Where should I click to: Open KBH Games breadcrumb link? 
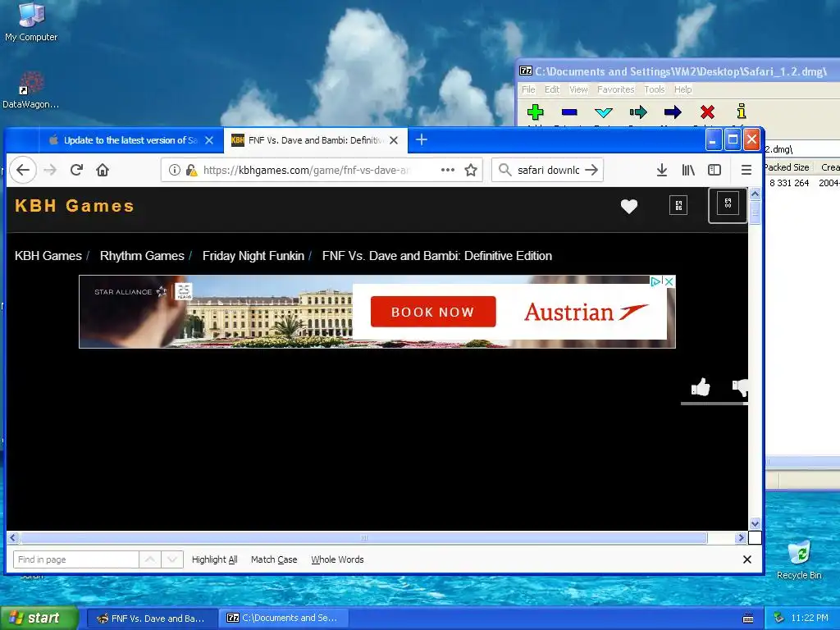48,256
